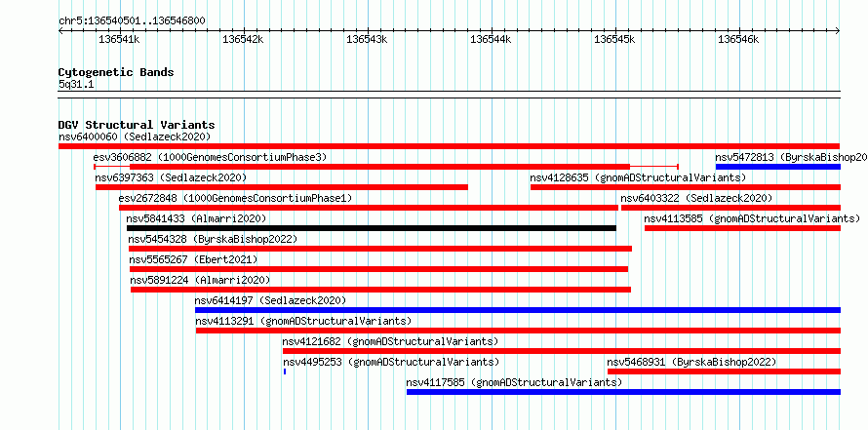The height and width of the screenshot is (430, 868).
Task: Open nsv4117585 (gnomADStructuralVariants) label
Action: coord(514,382)
